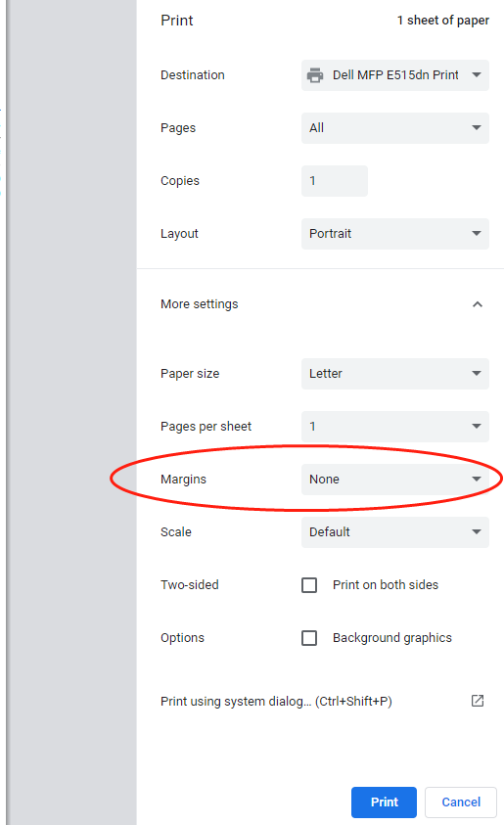Click the 'Pages per sheet' label text
Viewport: 504px width, 825px height.
206,427
